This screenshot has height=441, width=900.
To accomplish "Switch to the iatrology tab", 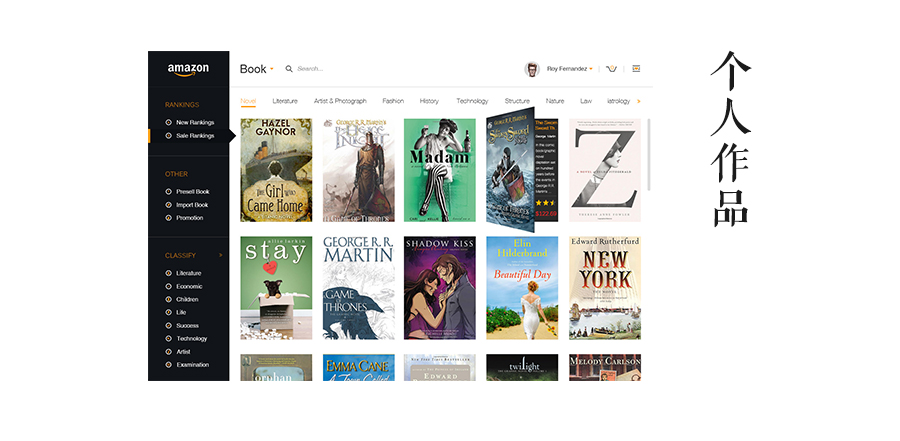I will 618,101.
